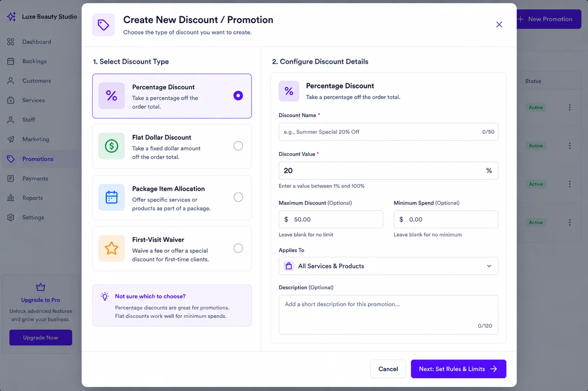Click the tag icon in dialog header
Image resolution: width=588 pixels, height=391 pixels.
click(103, 25)
